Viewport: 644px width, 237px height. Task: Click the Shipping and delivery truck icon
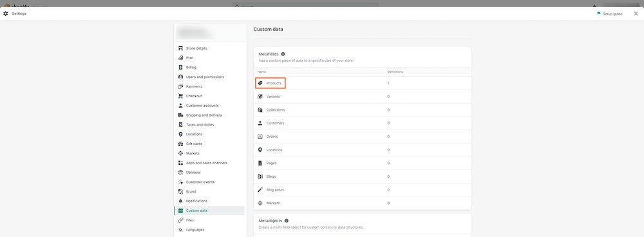(x=181, y=115)
